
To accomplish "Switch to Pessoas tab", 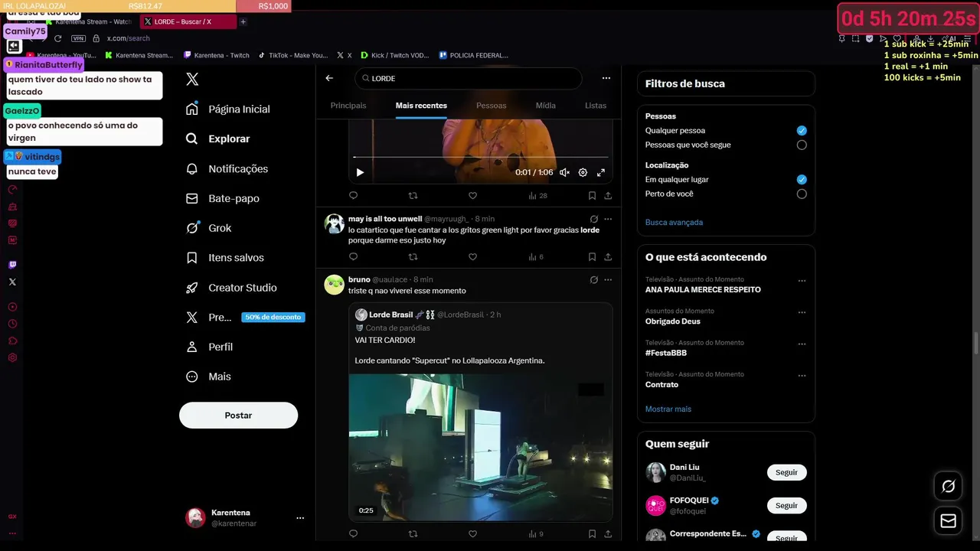I will [x=492, y=106].
